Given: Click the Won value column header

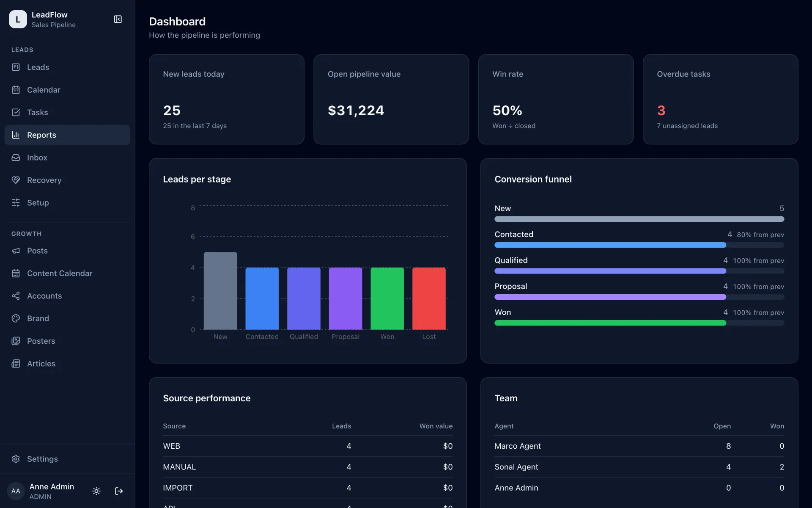Looking at the screenshot, I should (436, 426).
